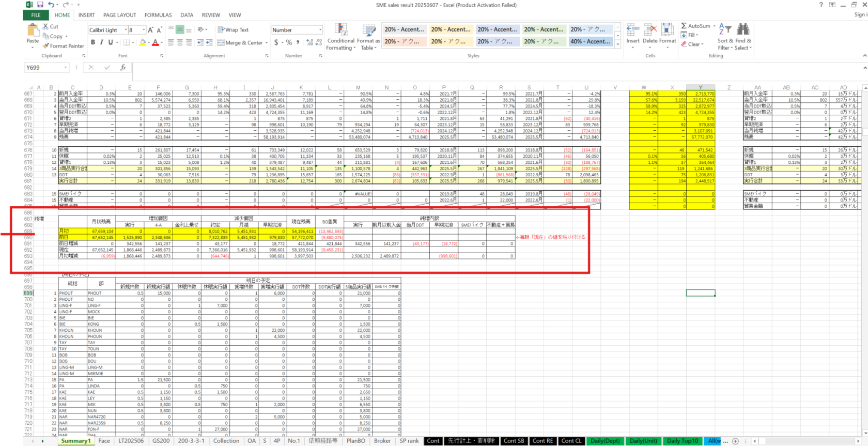Open the Cont SB sheet tab
868x446 pixels.
pyautogui.click(x=514, y=441)
